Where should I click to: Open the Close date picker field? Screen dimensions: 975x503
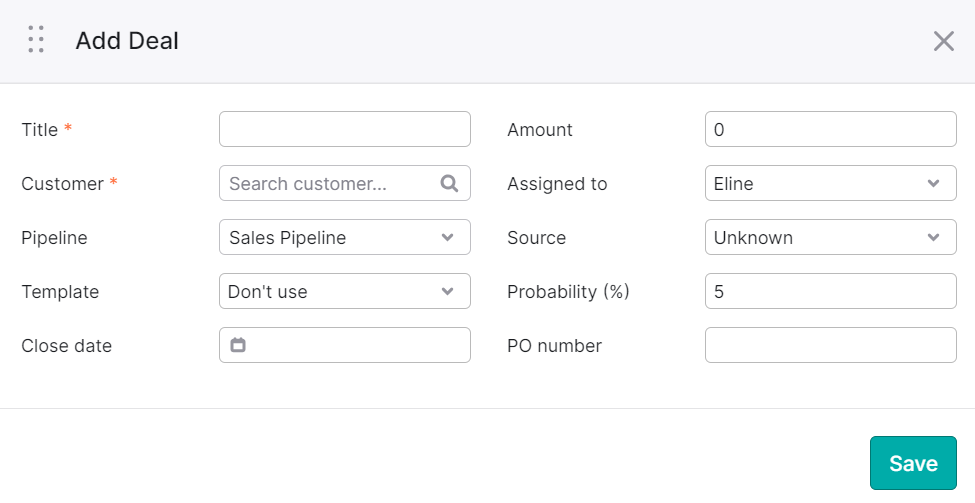[344, 345]
